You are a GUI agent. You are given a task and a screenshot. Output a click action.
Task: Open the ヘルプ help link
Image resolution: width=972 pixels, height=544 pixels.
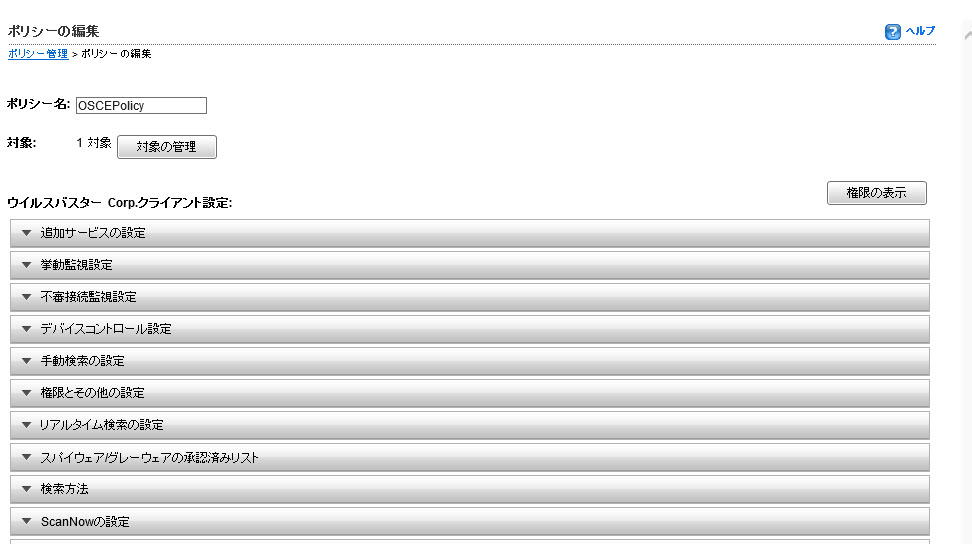(920, 31)
